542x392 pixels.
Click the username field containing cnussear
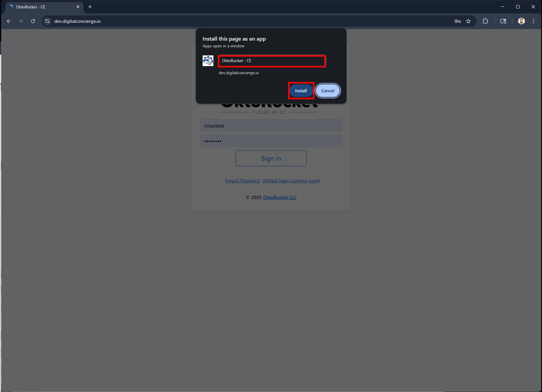click(271, 126)
